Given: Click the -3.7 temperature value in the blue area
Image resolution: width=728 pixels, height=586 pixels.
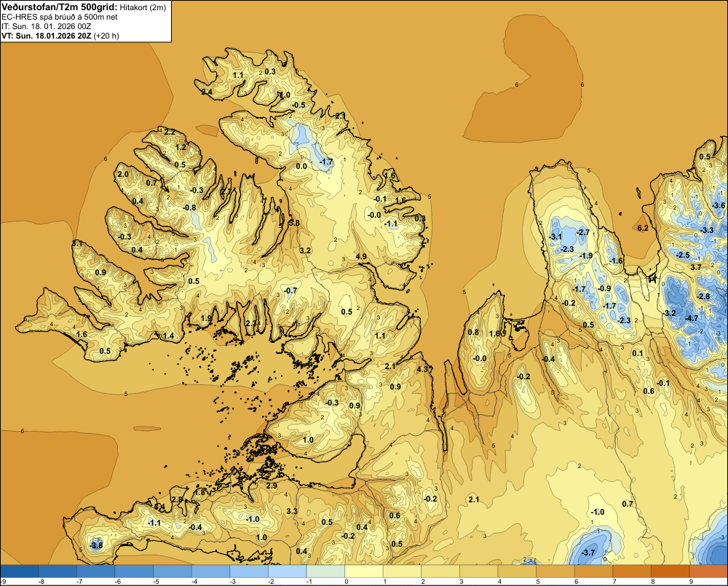Looking at the screenshot, I should (588, 552).
